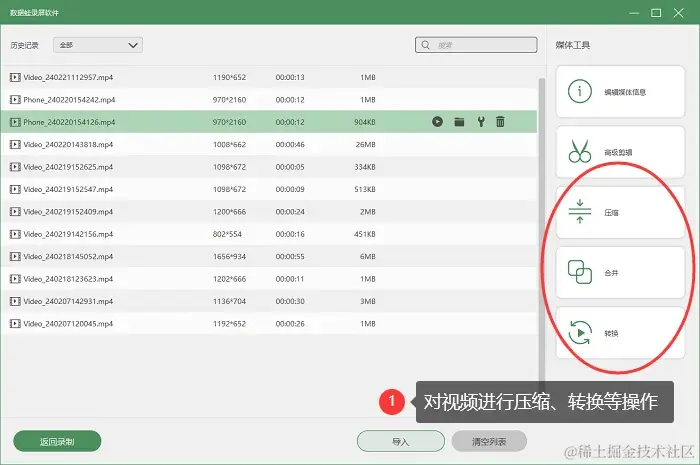Click the 媒体工具 panel heading
Image resolution: width=700 pixels, height=465 pixels.
pyautogui.click(x=573, y=45)
